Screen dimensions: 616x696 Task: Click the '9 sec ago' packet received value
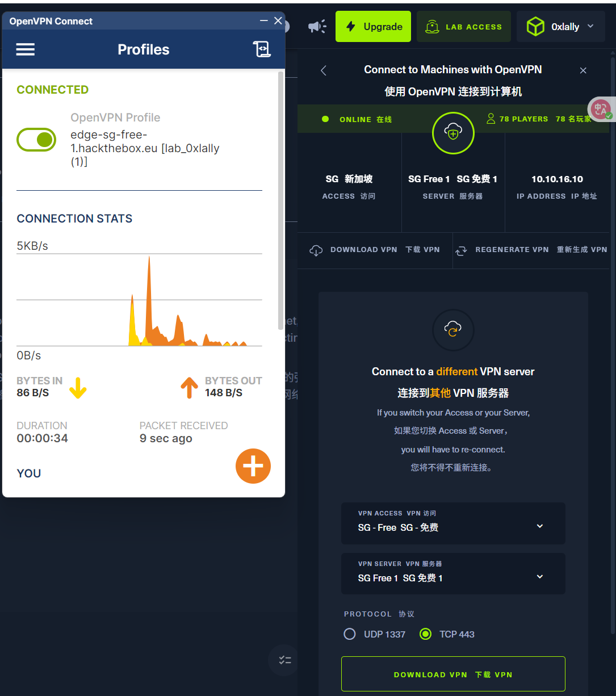tap(166, 438)
